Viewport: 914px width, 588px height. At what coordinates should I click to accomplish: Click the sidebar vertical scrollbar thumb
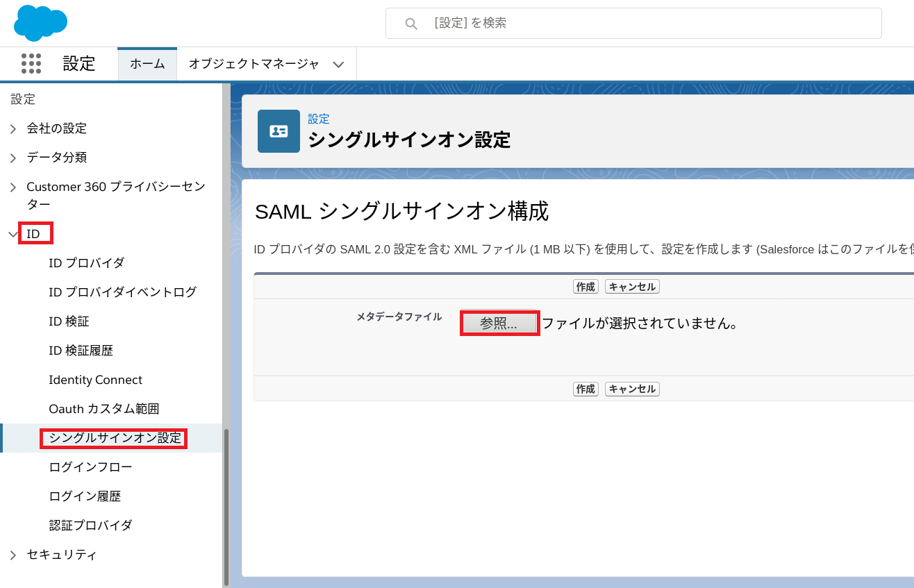[x=226, y=507]
